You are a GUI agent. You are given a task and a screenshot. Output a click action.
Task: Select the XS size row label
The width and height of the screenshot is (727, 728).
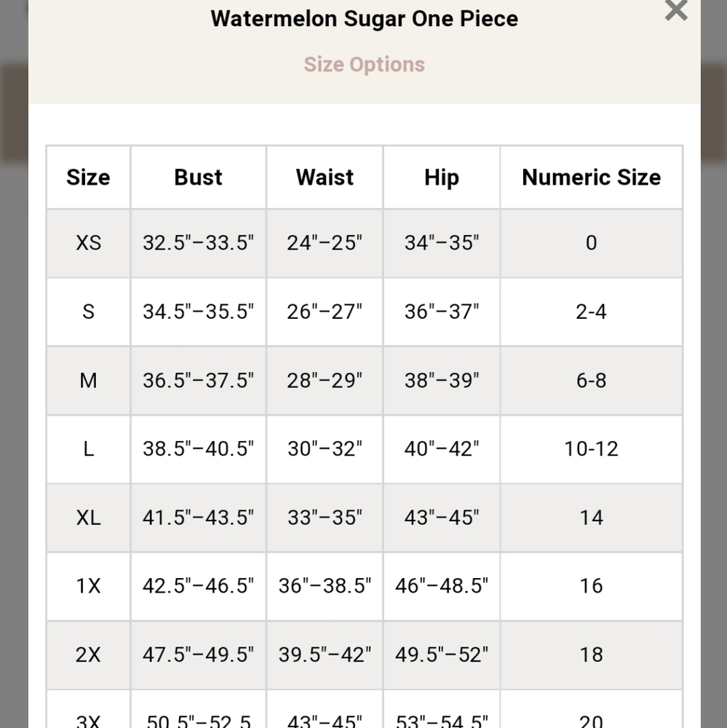coord(88,243)
